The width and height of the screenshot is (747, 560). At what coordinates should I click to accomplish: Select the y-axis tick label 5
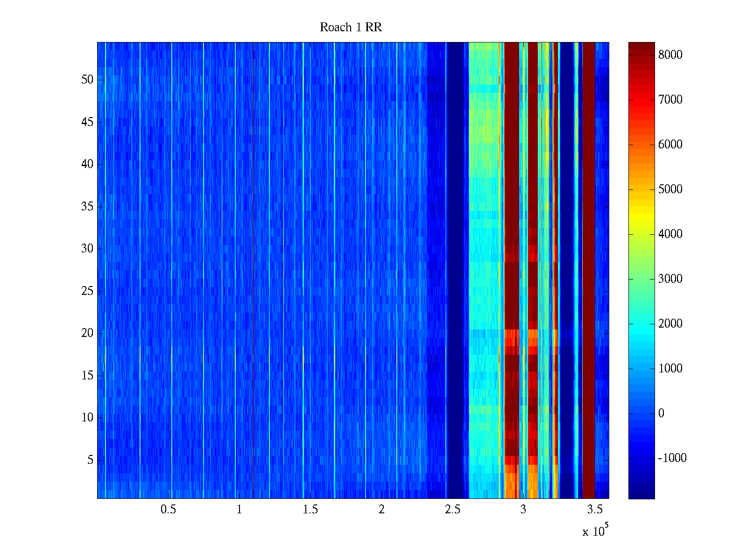[90, 460]
